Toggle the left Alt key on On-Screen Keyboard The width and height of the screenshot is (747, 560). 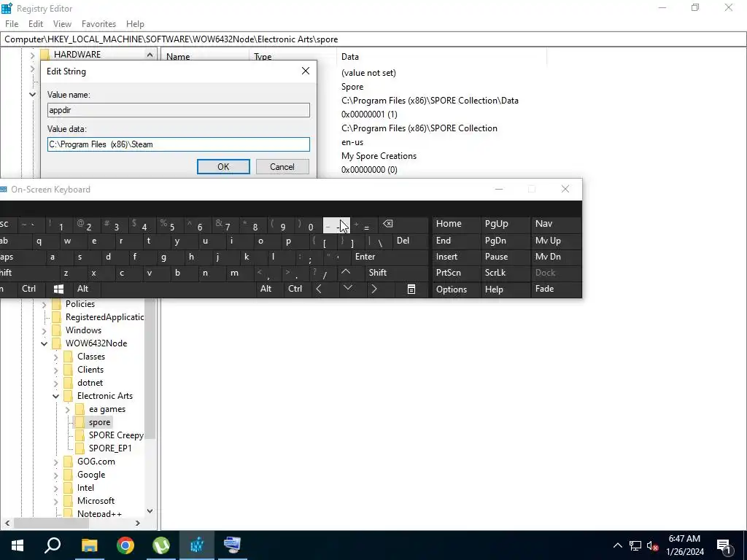83,289
